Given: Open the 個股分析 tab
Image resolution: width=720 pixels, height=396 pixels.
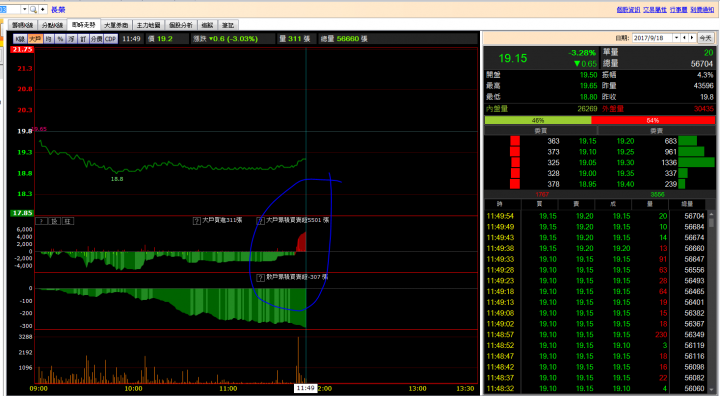Looking at the screenshot, I should pos(181,25).
